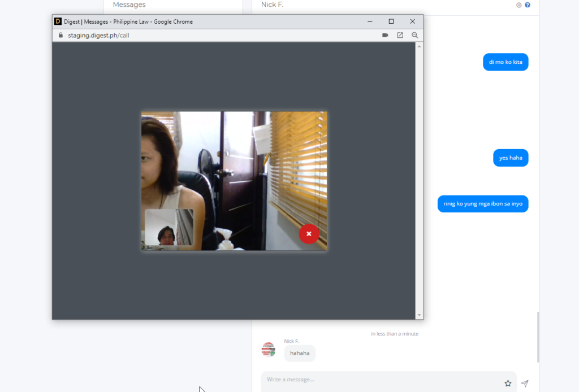The height and width of the screenshot is (392, 579).
Task: Click the self-view video thumbnail
Action: (169, 227)
